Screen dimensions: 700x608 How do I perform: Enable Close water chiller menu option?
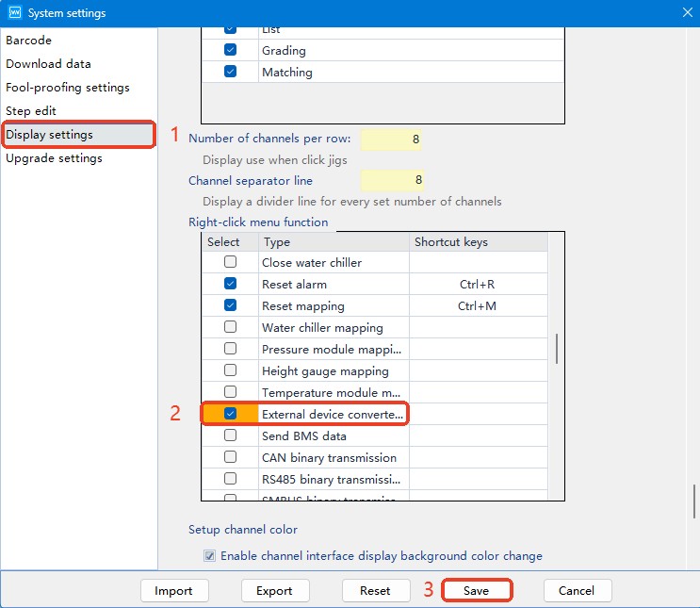pos(230,263)
